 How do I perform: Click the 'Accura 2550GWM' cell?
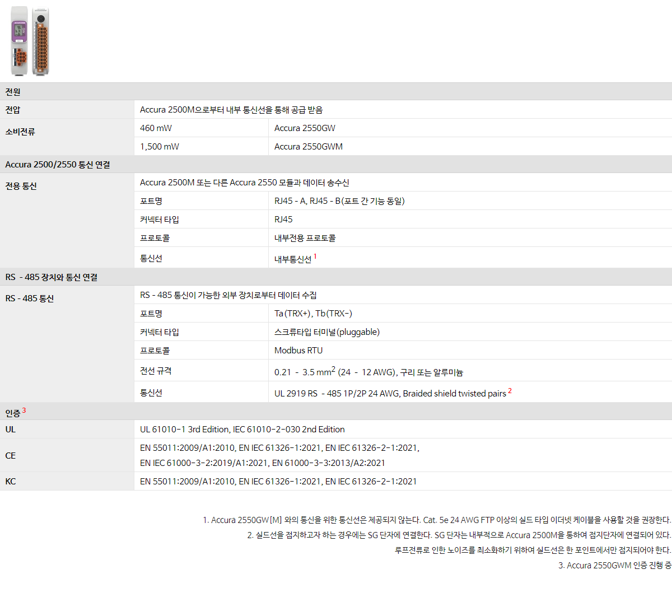(470, 147)
